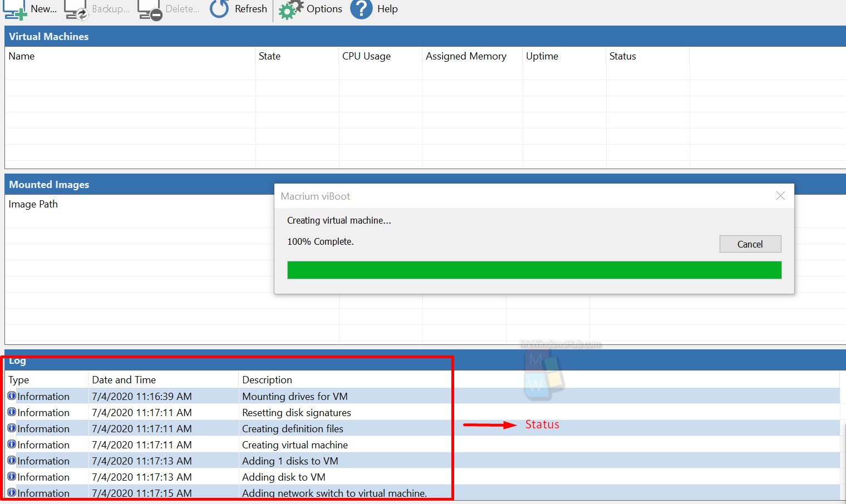Select the 'Creating definition files' log entry
The width and height of the screenshot is (846, 504).
click(x=423, y=428)
